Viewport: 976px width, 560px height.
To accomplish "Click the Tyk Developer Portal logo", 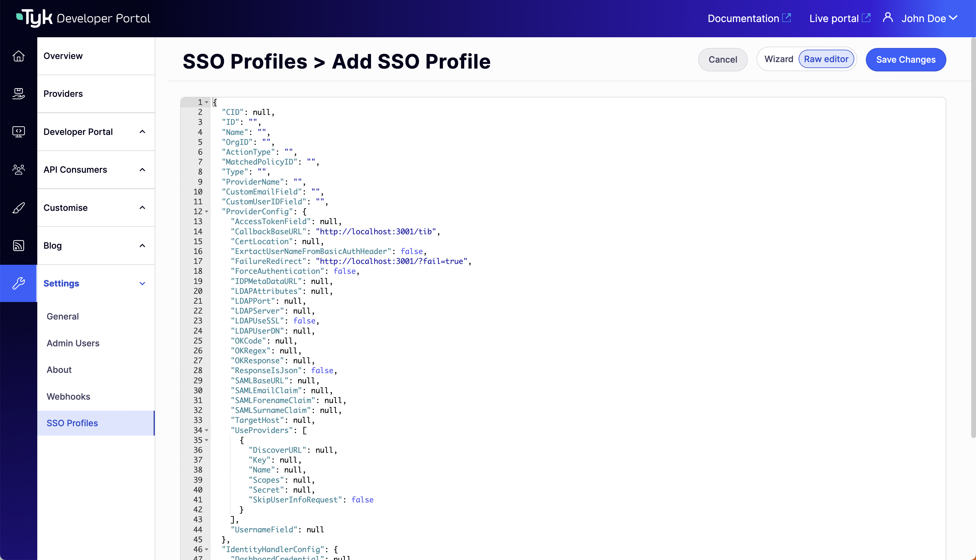I will (x=83, y=18).
